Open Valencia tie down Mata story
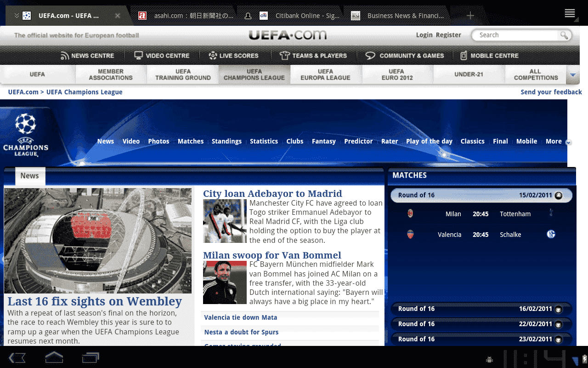Viewport: 588px width, 368px height. (241, 317)
